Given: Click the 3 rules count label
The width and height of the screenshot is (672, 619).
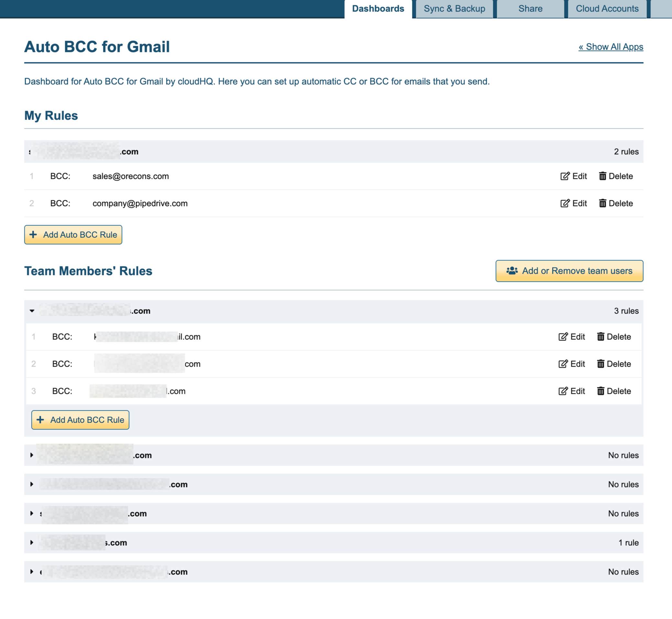Looking at the screenshot, I should [x=626, y=311].
